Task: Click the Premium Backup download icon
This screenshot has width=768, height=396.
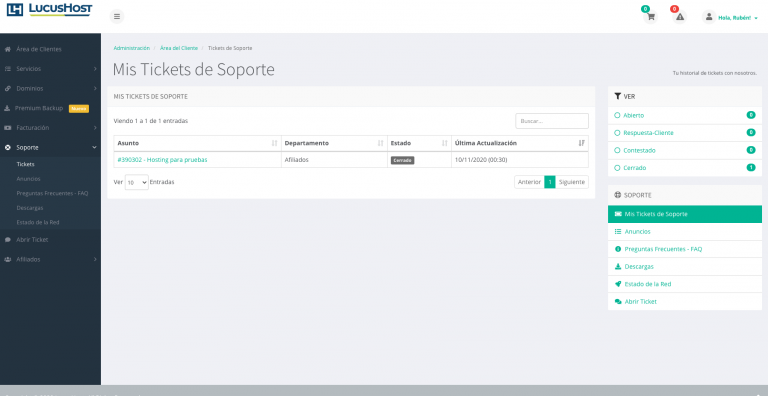Action: pyautogui.click(x=7, y=108)
